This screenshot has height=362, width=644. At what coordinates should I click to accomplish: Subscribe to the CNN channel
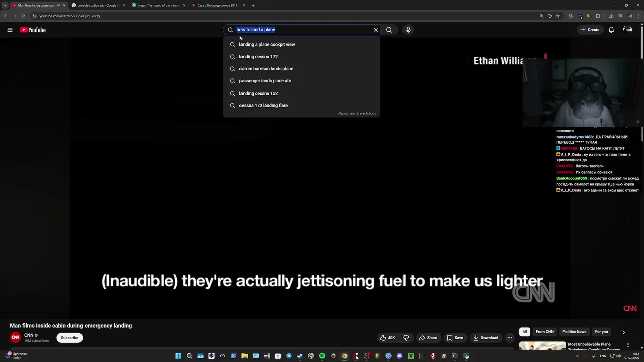coord(69,338)
